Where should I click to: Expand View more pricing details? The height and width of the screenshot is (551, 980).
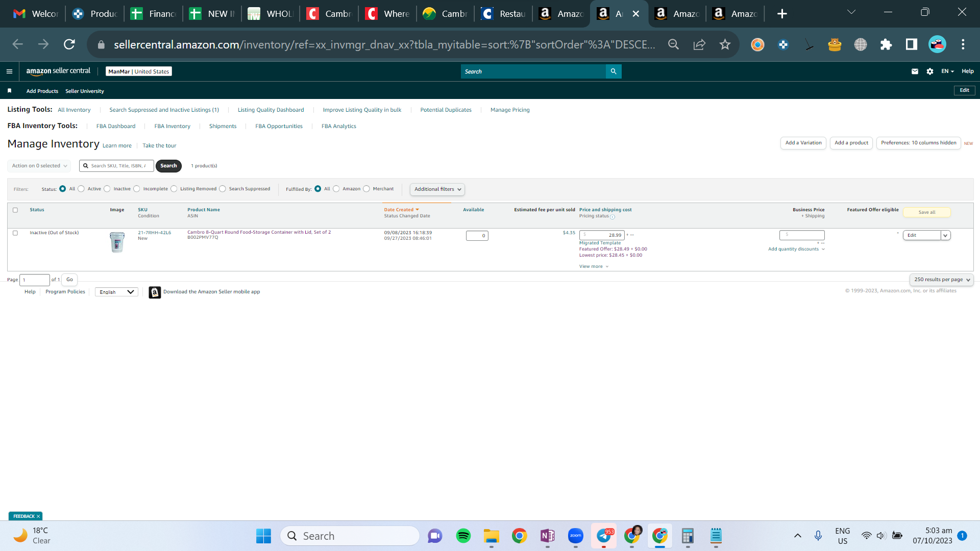[x=594, y=266]
